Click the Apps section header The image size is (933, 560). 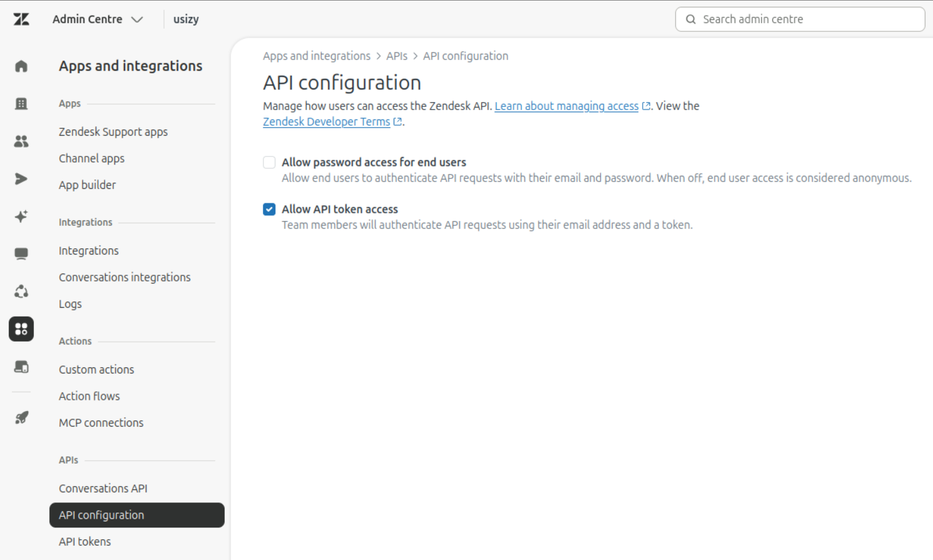69,104
